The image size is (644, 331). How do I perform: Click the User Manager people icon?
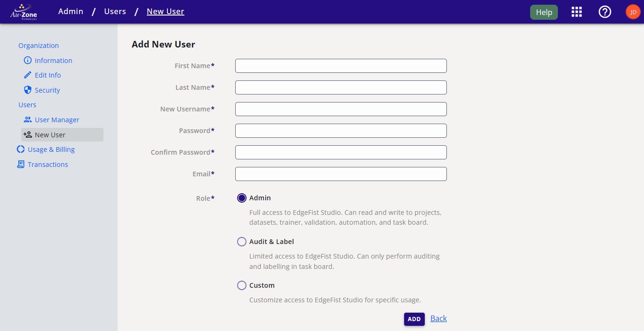pos(27,119)
